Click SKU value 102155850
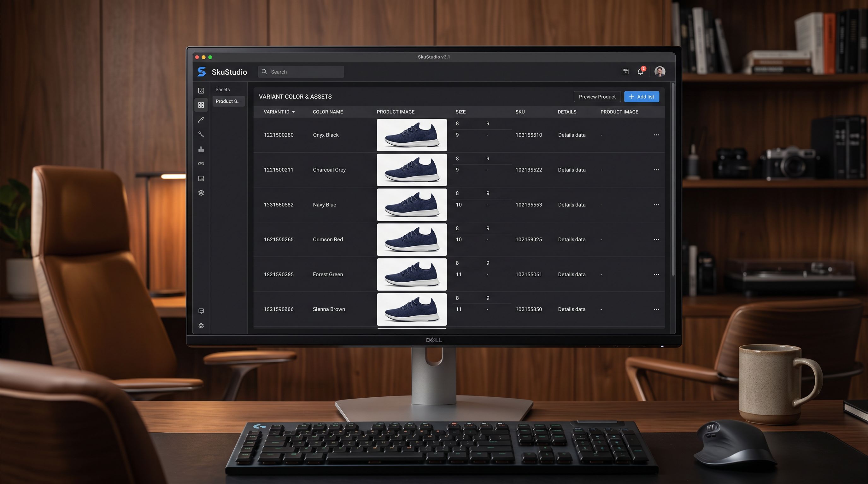868x484 pixels. tap(529, 309)
